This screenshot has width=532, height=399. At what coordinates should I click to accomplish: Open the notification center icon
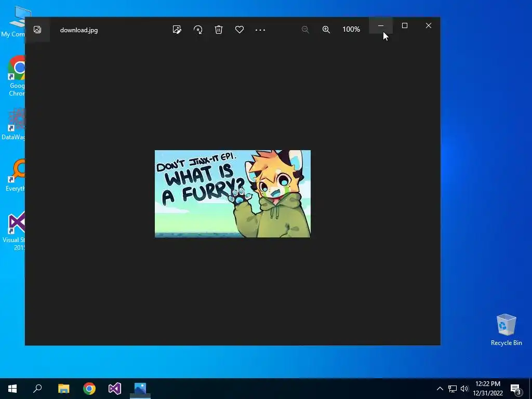point(516,389)
